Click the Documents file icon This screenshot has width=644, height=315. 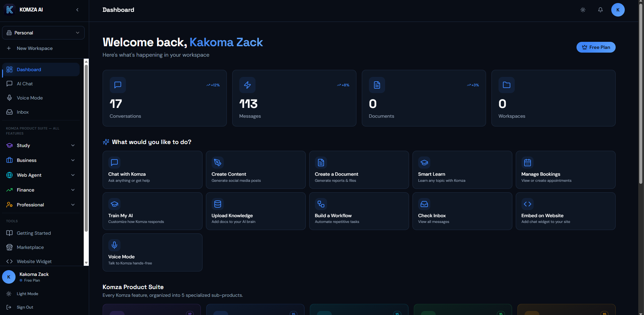pos(377,85)
